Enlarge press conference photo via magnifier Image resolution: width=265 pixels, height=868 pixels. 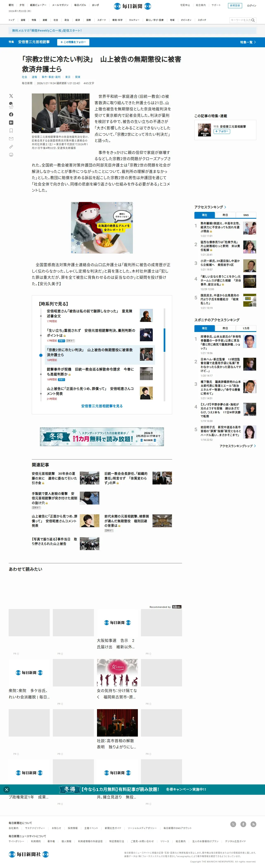coord(82,125)
